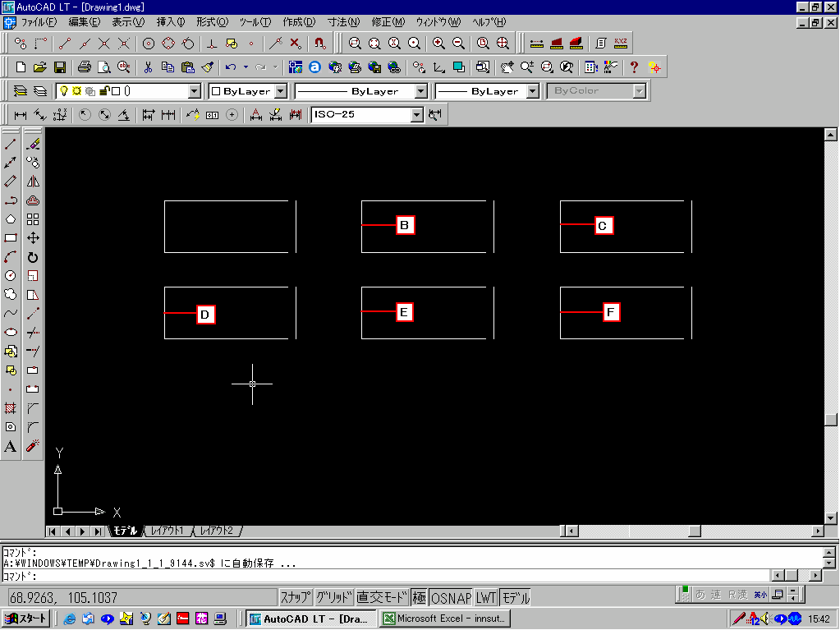The width and height of the screenshot is (840, 630).
Task: Select the Polygon draw tool
Action: click(10, 219)
